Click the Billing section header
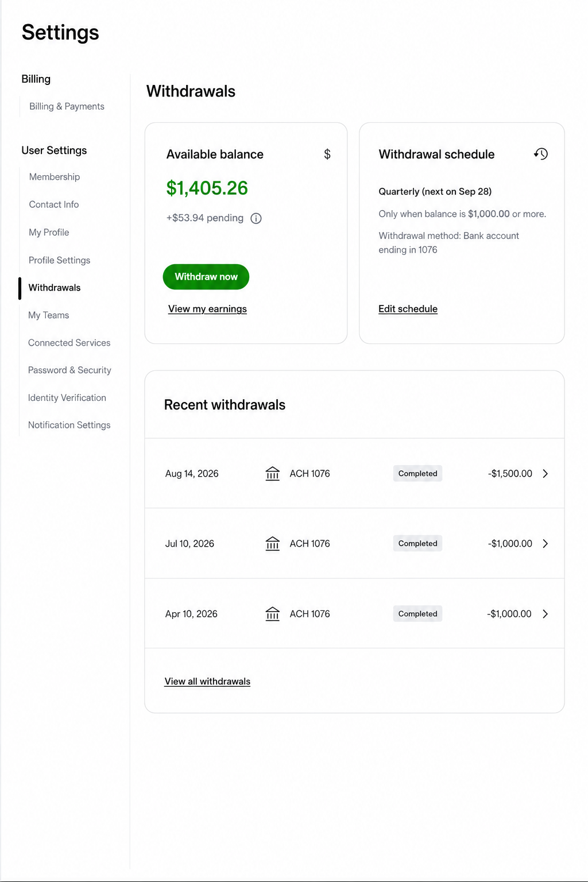The width and height of the screenshot is (588, 882). tap(36, 79)
